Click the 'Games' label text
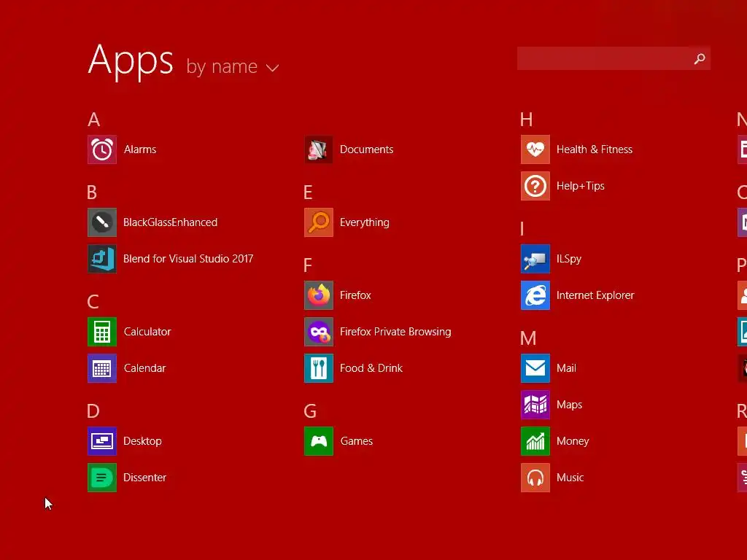Viewport: 747px width, 560px height. pos(356,441)
